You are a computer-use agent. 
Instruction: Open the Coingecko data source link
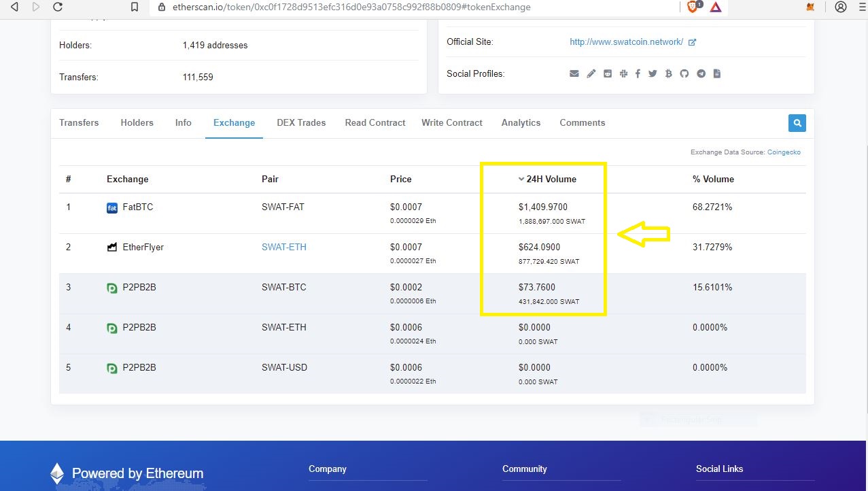pos(784,152)
